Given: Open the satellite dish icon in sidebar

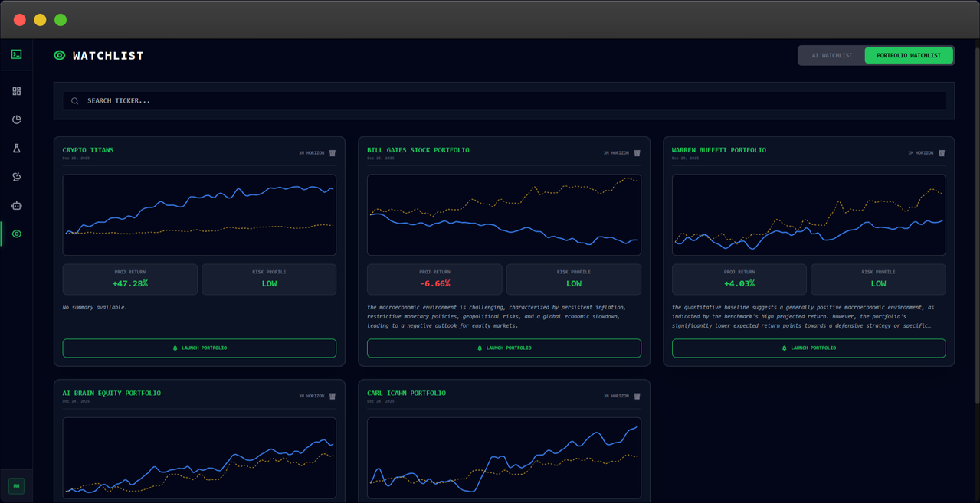Looking at the screenshot, I should 16,177.
